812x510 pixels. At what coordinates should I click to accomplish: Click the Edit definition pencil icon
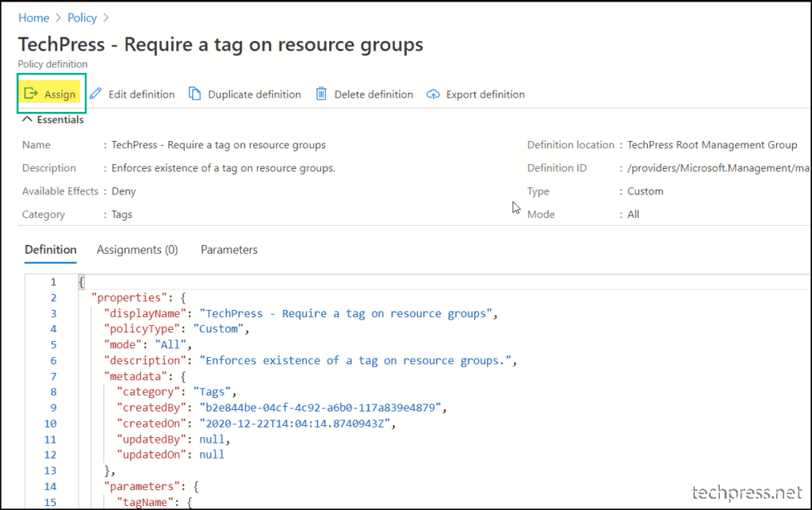coord(96,94)
